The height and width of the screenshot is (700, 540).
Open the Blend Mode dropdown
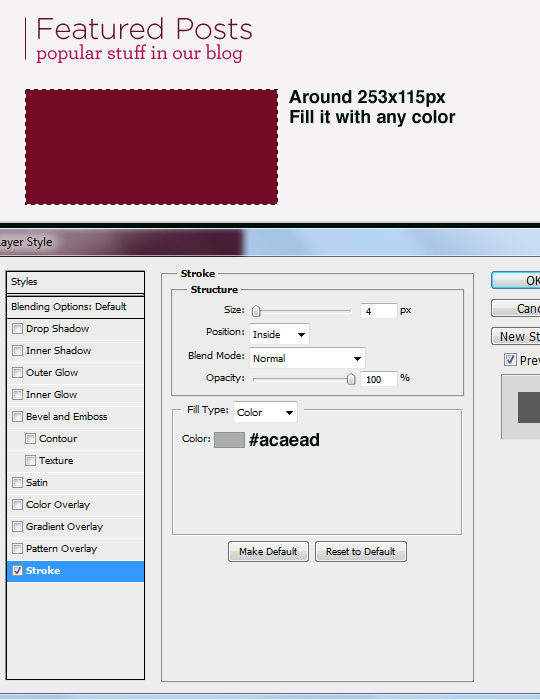pyautogui.click(x=307, y=358)
